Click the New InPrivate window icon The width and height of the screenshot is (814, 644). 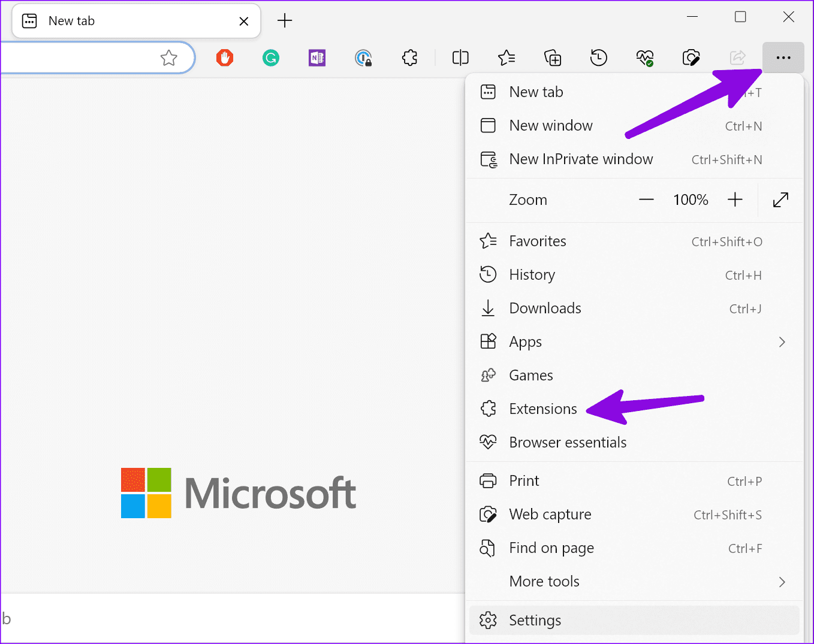pyautogui.click(x=489, y=159)
